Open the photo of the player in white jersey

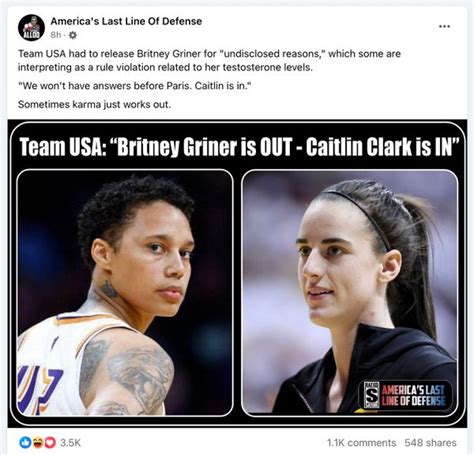(x=125, y=293)
